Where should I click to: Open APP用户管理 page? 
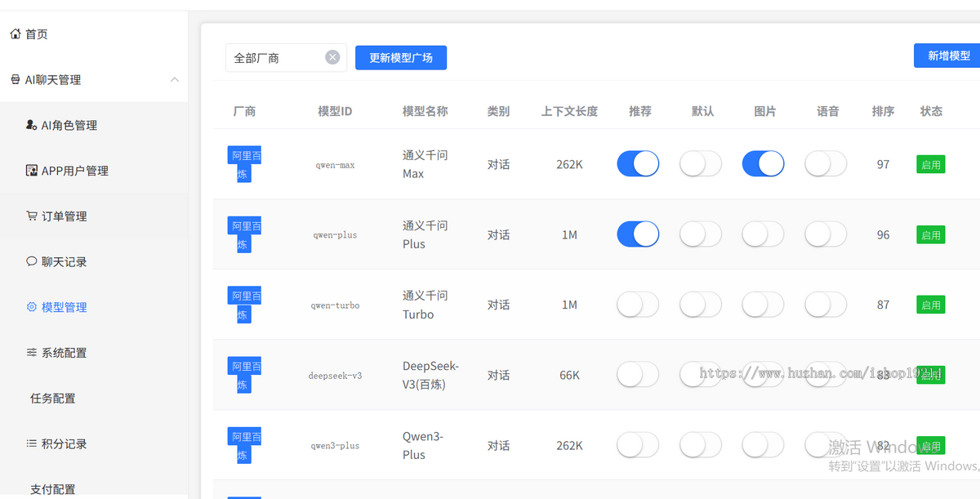click(94, 171)
